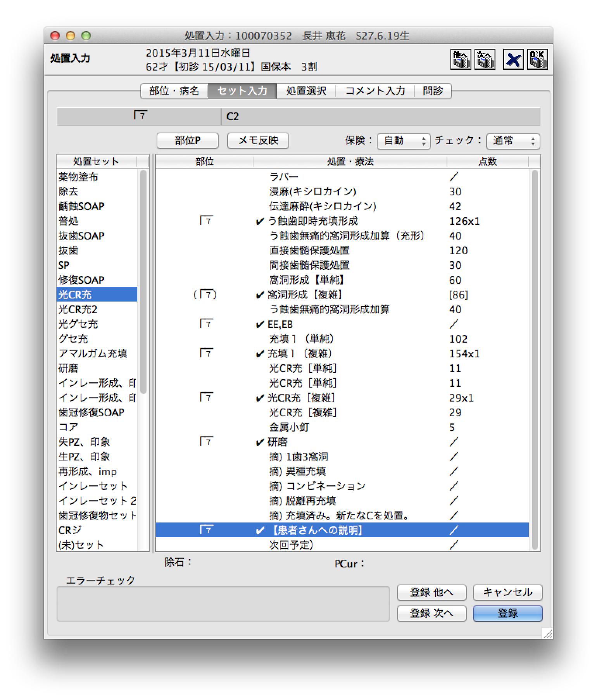Click the ラバー treatment row
The image size is (597, 700).
tap(342, 177)
